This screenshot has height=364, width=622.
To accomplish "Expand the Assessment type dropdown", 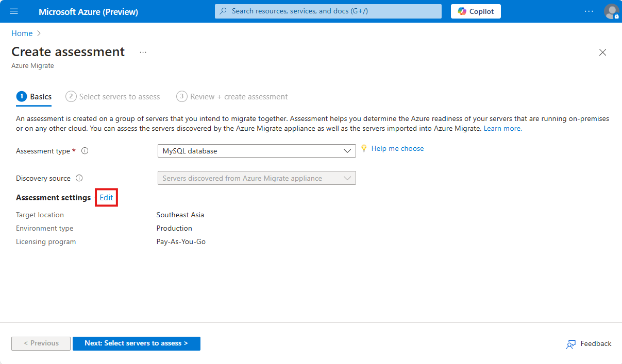I will click(x=257, y=151).
